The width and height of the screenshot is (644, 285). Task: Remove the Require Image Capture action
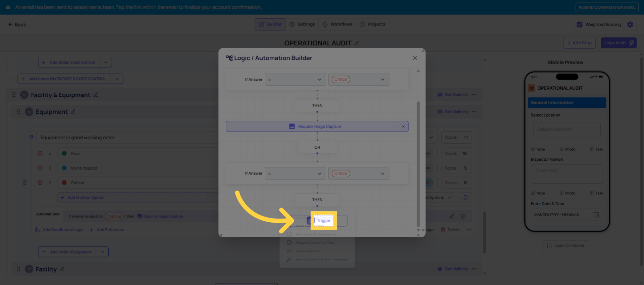click(403, 127)
